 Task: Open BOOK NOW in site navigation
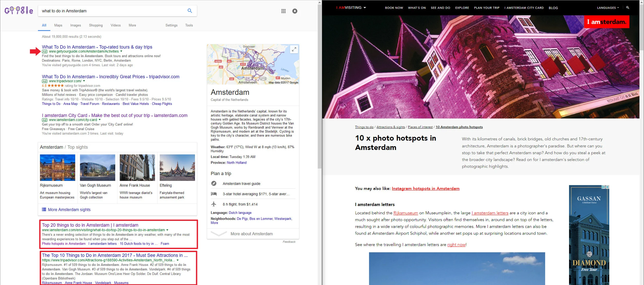click(394, 8)
